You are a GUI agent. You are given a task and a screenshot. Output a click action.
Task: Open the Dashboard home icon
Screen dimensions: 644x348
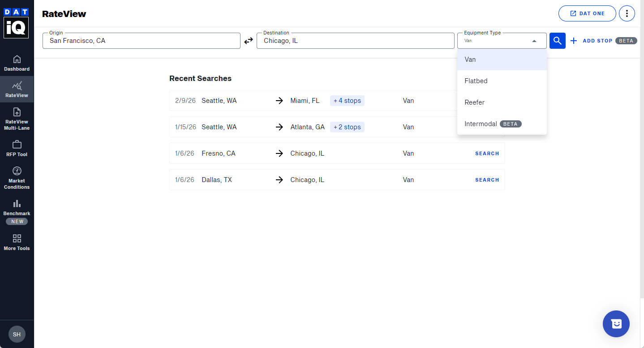pos(17,59)
